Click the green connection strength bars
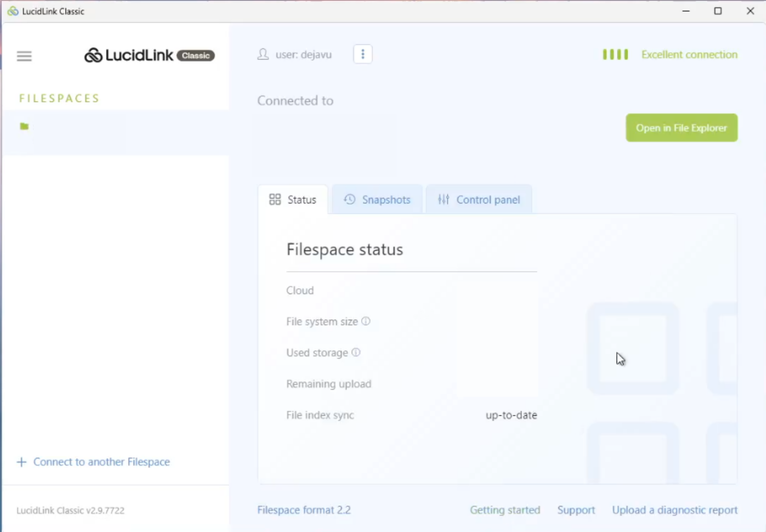766x532 pixels. [x=615, y=54]
